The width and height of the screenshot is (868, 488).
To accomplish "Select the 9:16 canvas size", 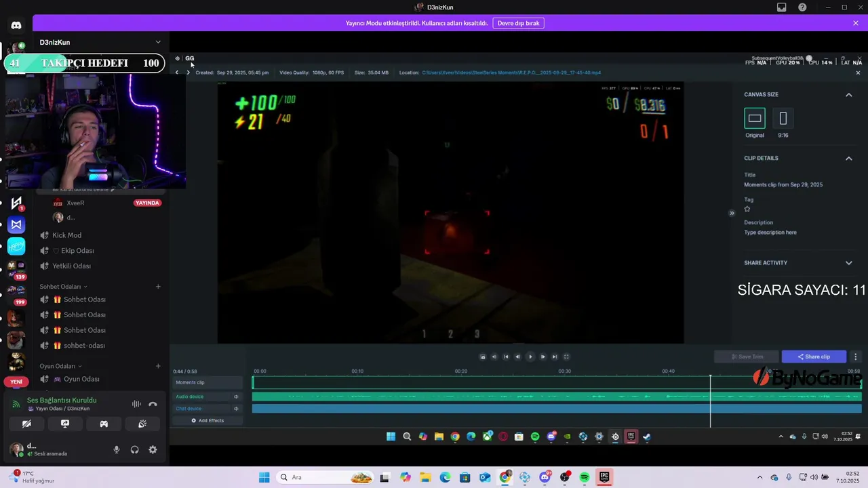I will (x=783, y=119).
